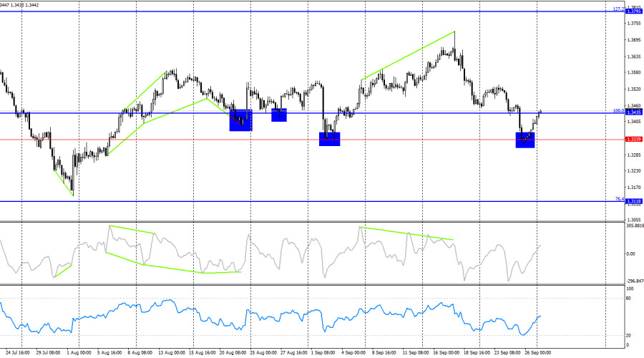Click the 11 Sep 08:00 date label

tap(416, 353)
